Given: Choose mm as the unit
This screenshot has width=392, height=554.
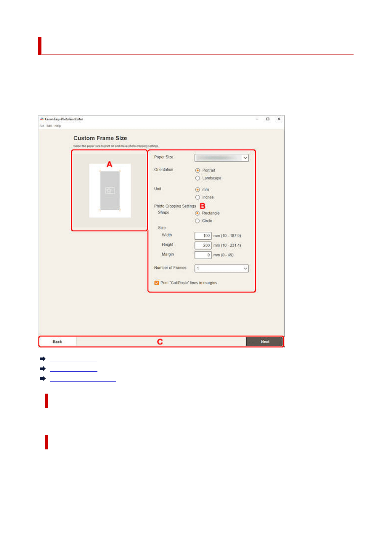Looking at the screenshot, I should coord(197,189).
